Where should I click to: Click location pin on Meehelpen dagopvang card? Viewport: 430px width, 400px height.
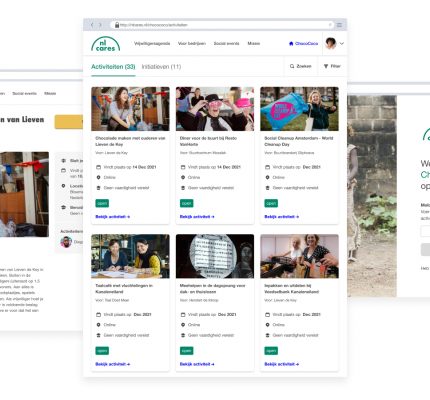pos(183,325)
